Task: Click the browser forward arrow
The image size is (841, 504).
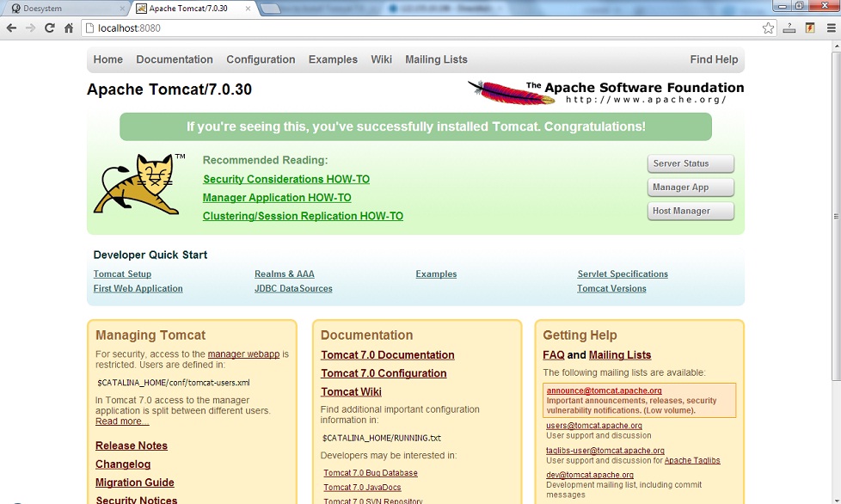Action: 31,28
